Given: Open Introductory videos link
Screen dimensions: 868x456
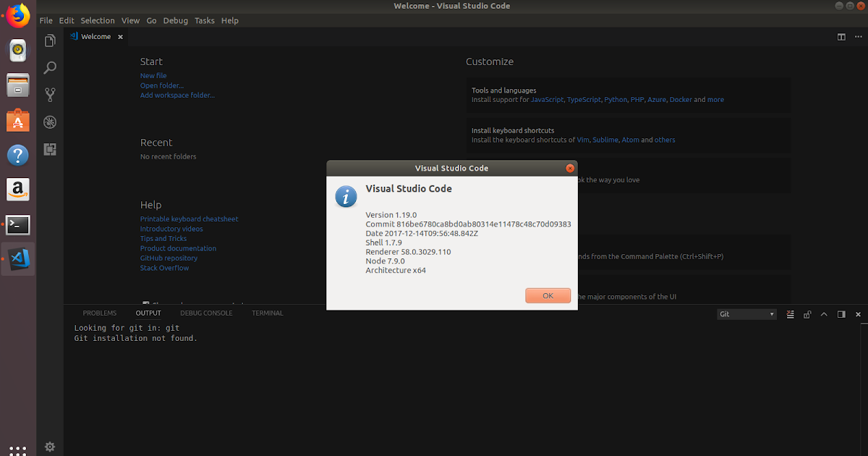Looking at the screenshot, I should pos(171,229).
